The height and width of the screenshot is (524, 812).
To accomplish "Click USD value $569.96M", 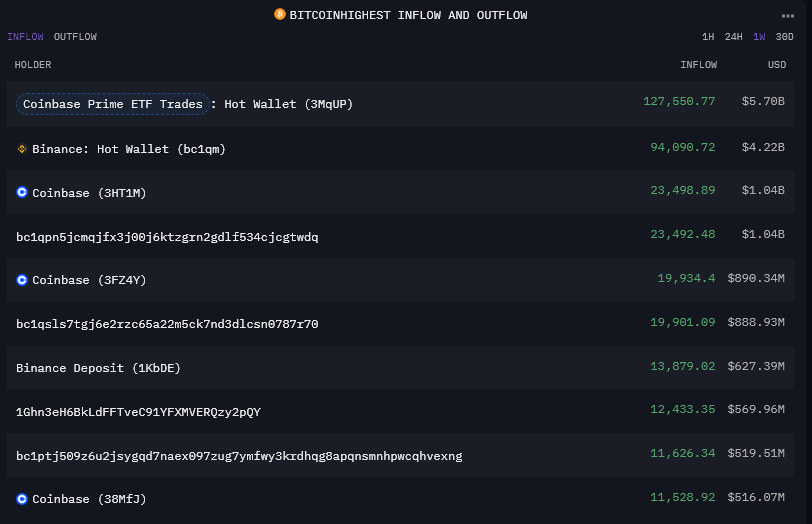I will (x=756, y=410).
